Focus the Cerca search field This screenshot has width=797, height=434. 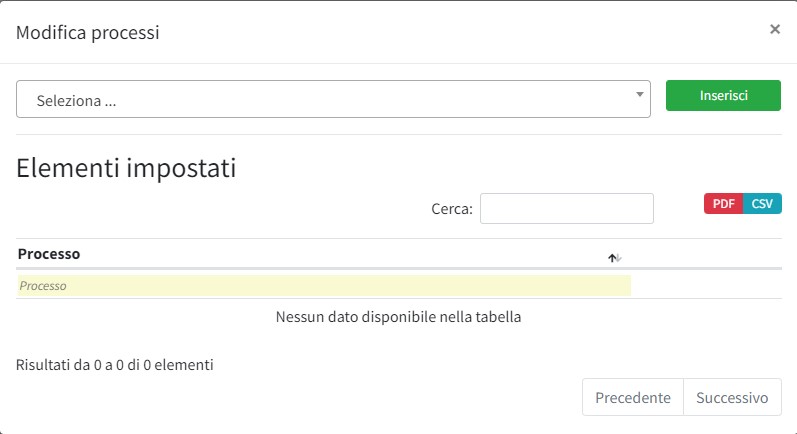coord(566,209)
